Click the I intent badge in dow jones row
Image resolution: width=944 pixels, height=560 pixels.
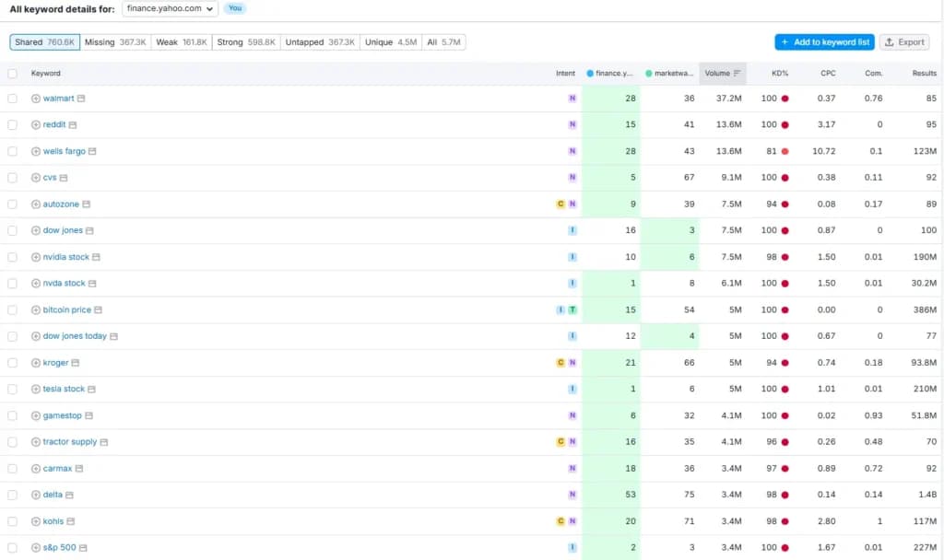click(x=572, y=230)
